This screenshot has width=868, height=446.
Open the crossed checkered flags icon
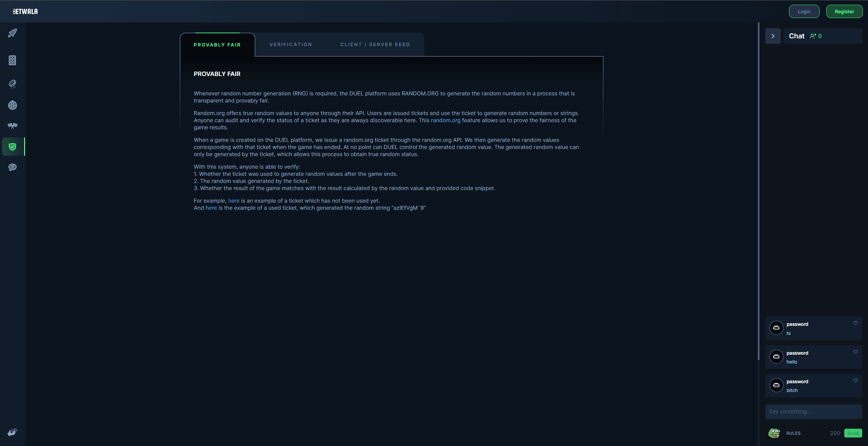click(x=13, y=126)
